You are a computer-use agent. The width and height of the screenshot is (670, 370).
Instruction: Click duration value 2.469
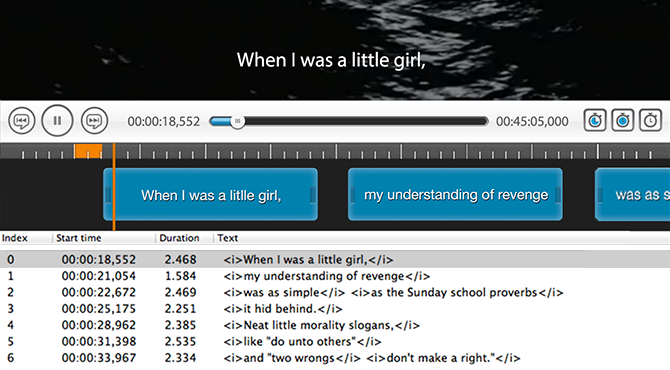[x=180, y=292]
